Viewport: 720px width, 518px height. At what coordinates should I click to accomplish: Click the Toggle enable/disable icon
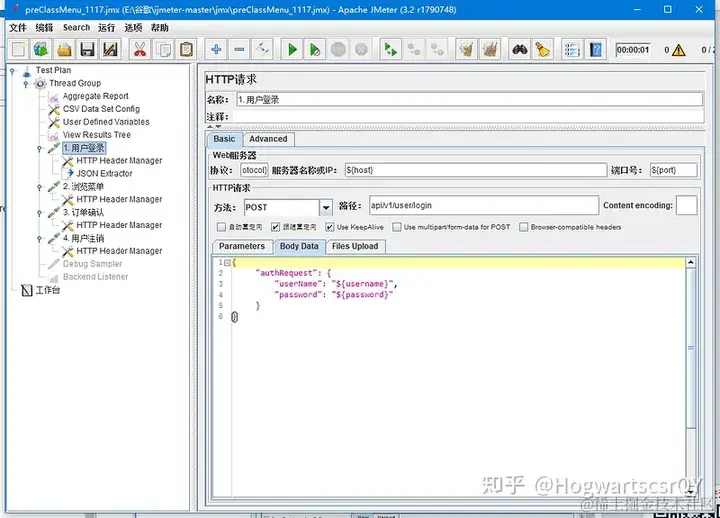click(263, 49)
